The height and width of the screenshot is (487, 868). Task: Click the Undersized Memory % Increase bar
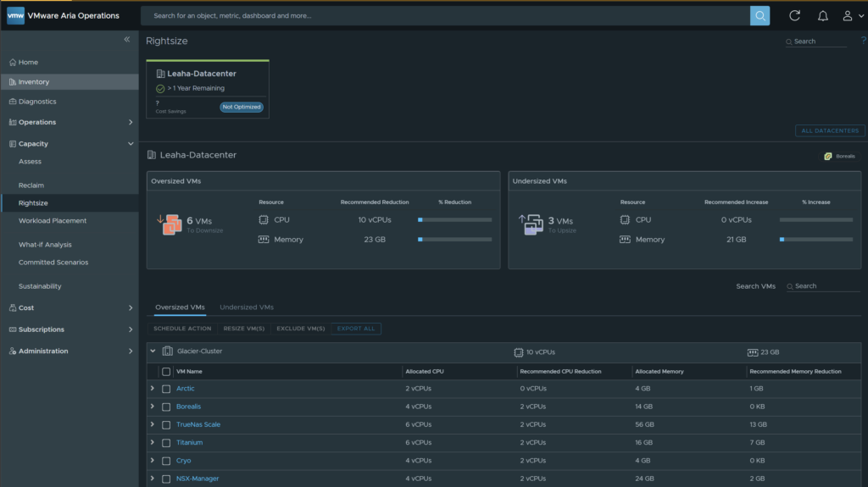coord(816,240)
